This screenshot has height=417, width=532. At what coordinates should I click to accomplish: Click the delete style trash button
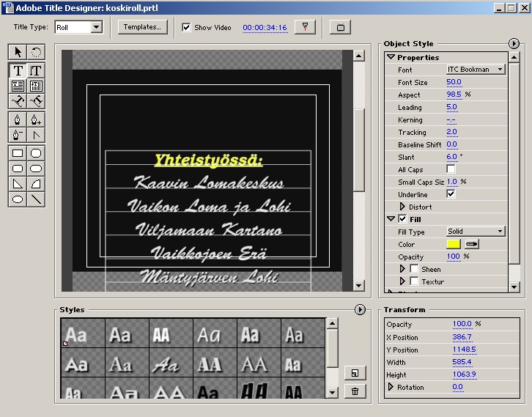[355, 391]
